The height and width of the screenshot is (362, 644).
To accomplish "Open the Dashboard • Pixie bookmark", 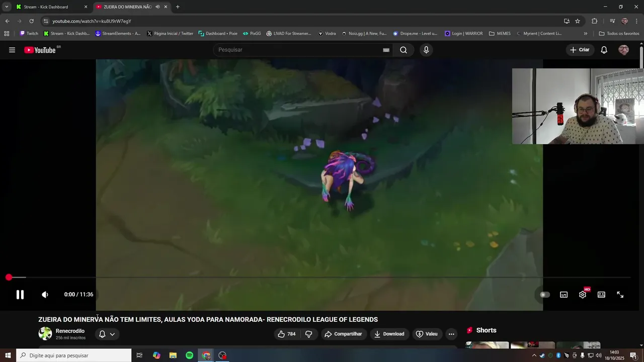I will pyautogui.click(x=218, y=34).
